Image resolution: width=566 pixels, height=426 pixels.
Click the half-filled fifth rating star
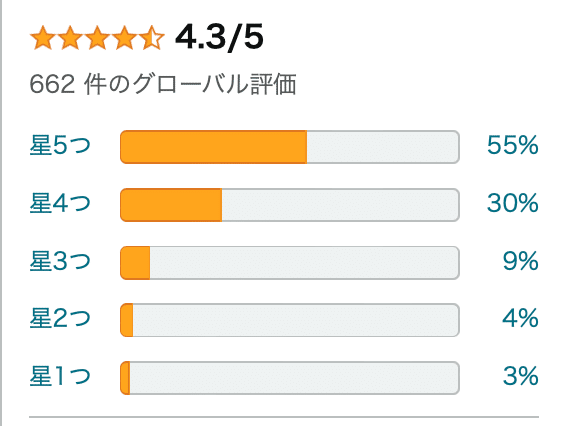pyautogui.click(x=152, y=37)
